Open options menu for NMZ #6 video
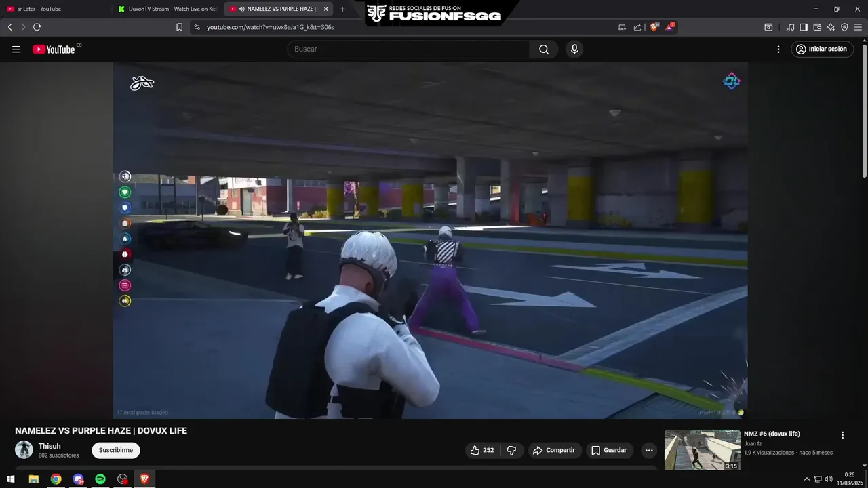 (843, 435)
